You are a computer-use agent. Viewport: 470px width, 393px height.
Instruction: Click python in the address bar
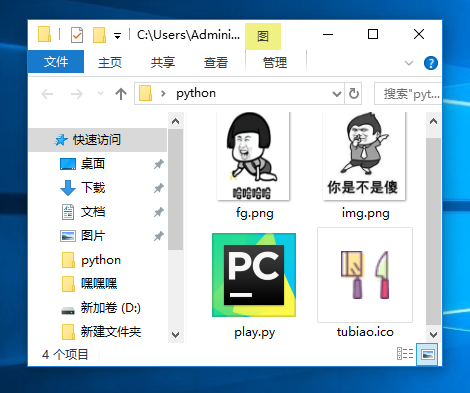196,93
